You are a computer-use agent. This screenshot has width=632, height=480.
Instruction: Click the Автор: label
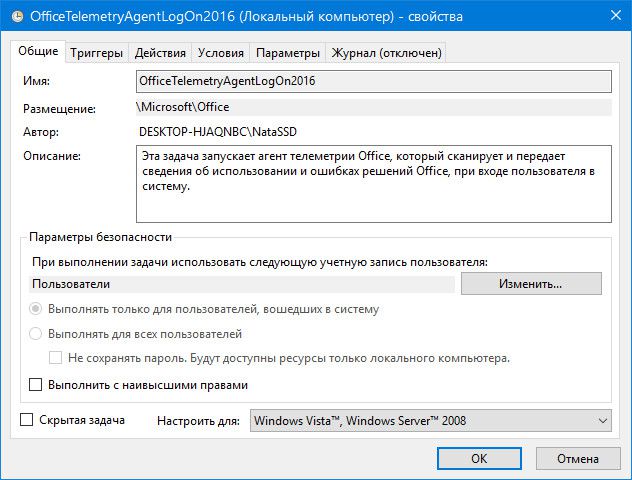[41, 132]
